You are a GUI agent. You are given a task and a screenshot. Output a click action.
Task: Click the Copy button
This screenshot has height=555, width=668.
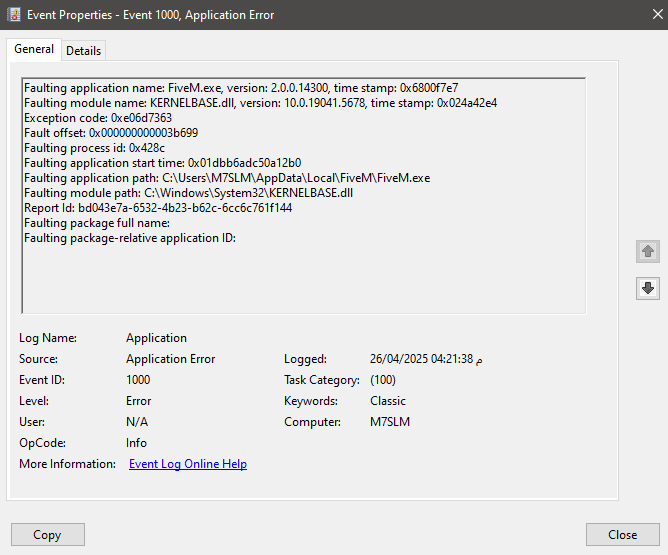click(x=48, y=535)
